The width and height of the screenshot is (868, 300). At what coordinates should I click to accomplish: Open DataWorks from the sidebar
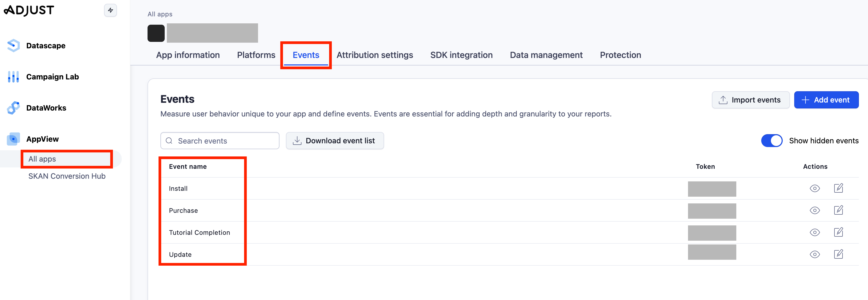[x=46, y=108]
